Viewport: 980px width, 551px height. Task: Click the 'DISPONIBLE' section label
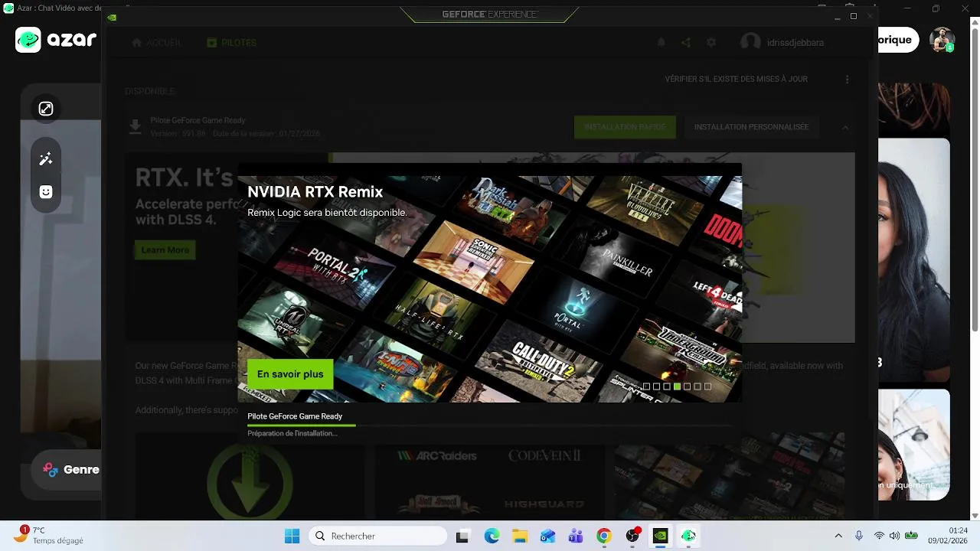[x=150, y=91]
